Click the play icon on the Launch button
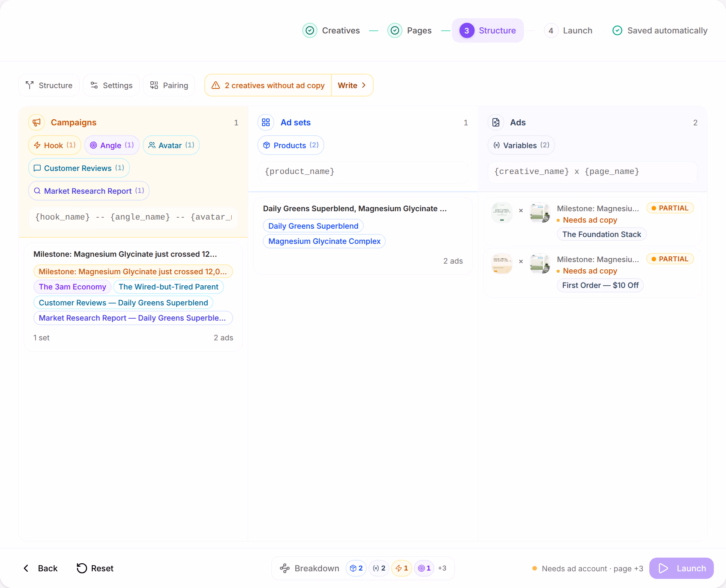 click(663, 568)
